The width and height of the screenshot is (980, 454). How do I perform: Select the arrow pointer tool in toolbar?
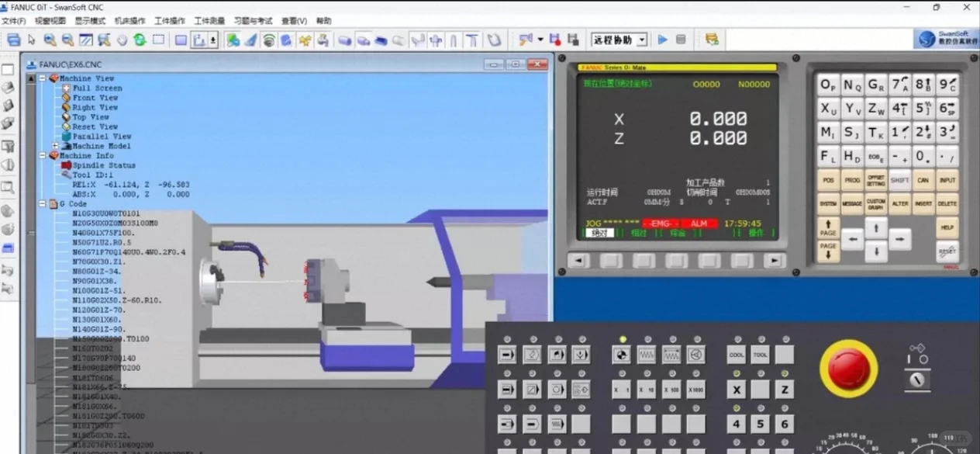32,40
